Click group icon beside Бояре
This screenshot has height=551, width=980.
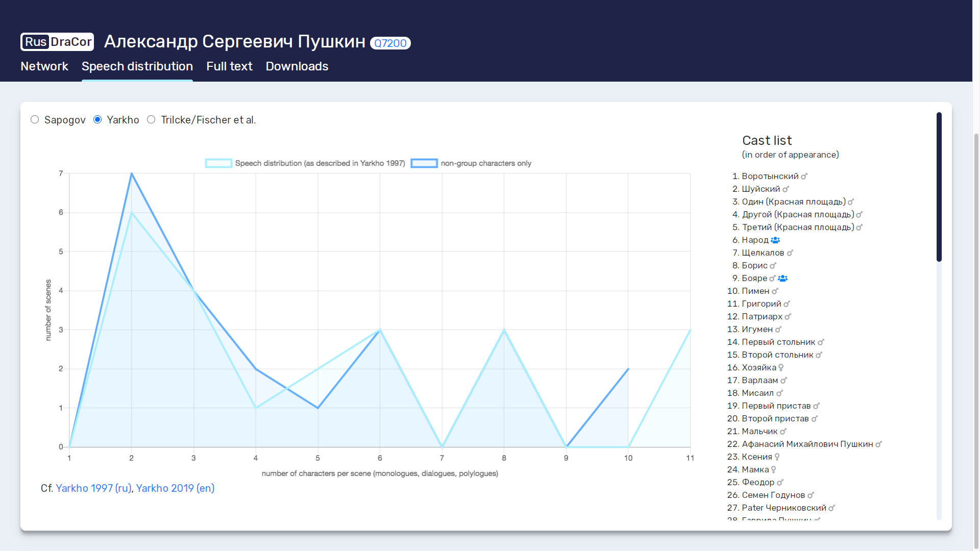tap(783, 279)
